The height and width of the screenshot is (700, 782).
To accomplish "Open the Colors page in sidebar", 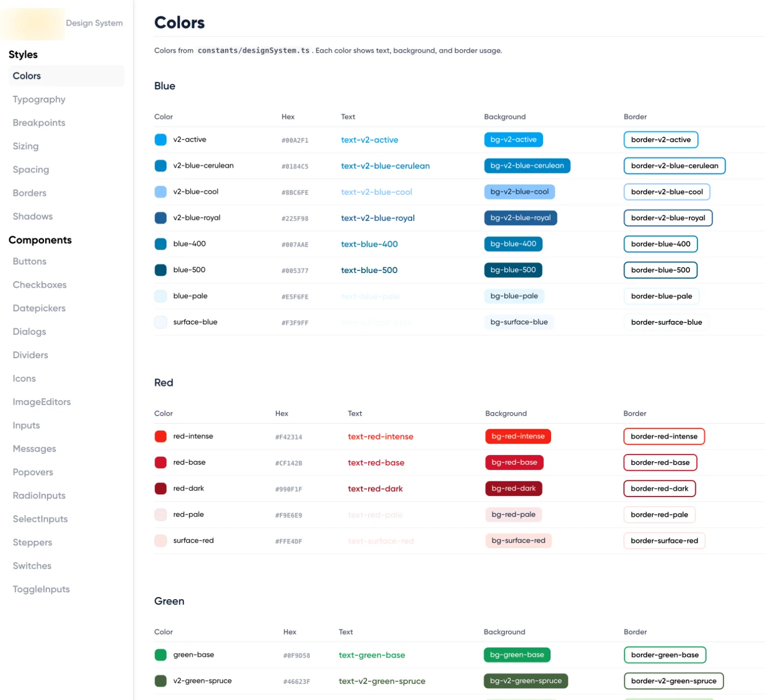I will [66, 76].
